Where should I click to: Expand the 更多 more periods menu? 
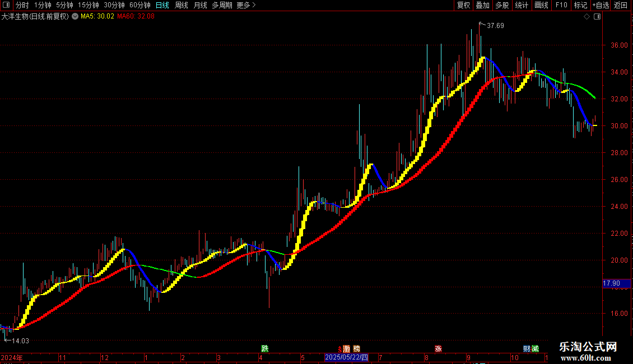click(246, 5)
